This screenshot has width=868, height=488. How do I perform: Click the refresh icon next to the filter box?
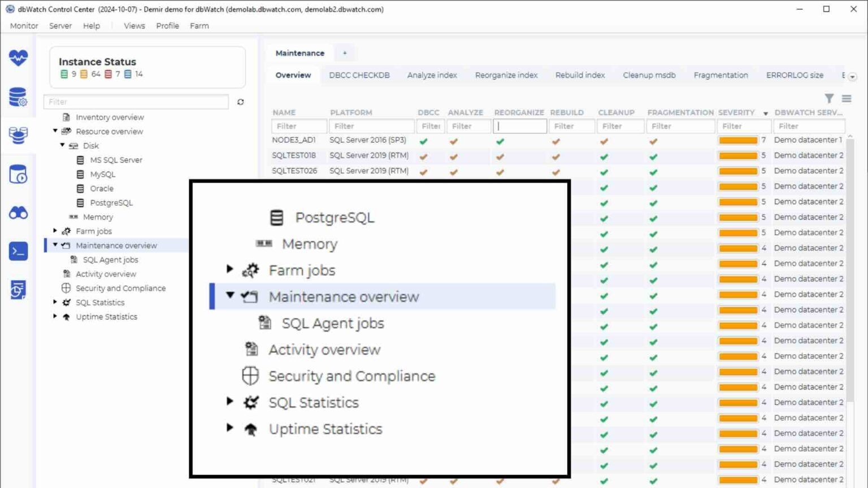tap(241, 102)
